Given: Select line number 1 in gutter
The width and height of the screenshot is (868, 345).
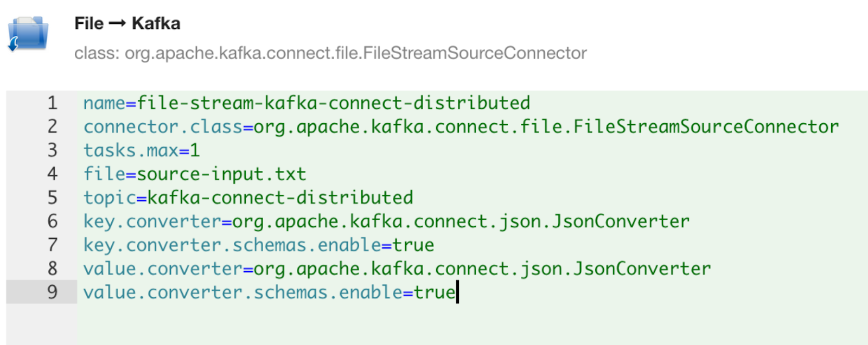Looking at the screenshot, I should click(x=52, y=103).
